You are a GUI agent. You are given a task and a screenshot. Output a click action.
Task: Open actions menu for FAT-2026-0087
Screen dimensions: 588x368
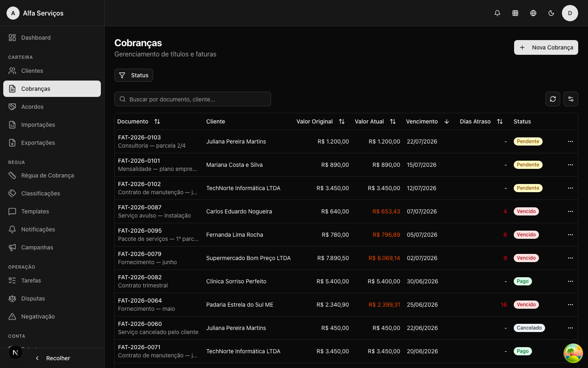[x=570, y=211]
